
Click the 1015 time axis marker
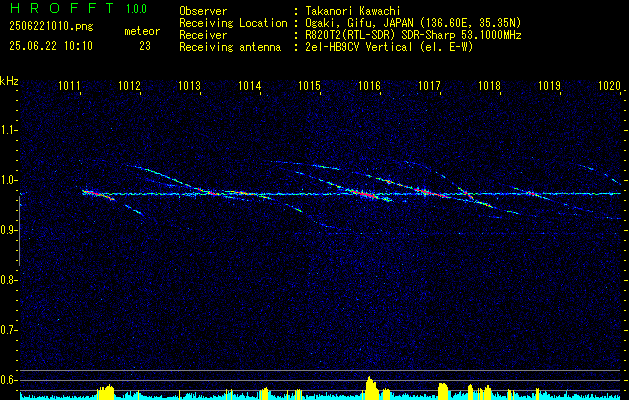coord(309,86)
